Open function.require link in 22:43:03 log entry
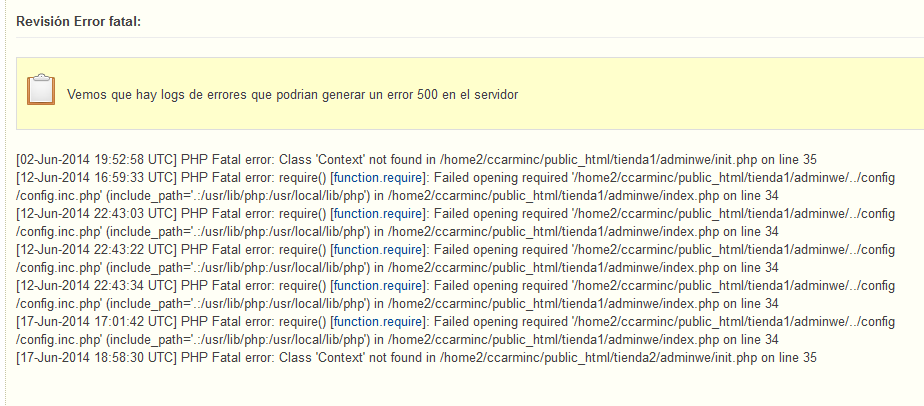Image resolution: width=924 pixels, height=406 pixels. click(378, 213)
